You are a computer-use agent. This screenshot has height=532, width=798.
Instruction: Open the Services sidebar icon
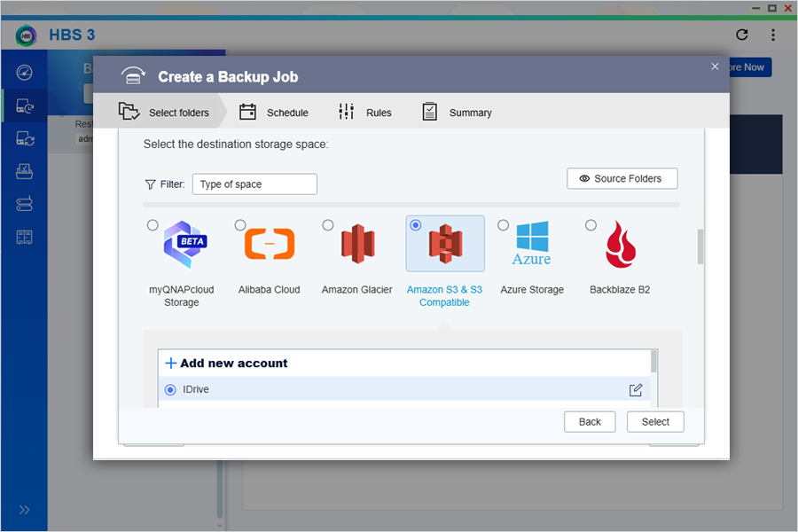point(25,238)
